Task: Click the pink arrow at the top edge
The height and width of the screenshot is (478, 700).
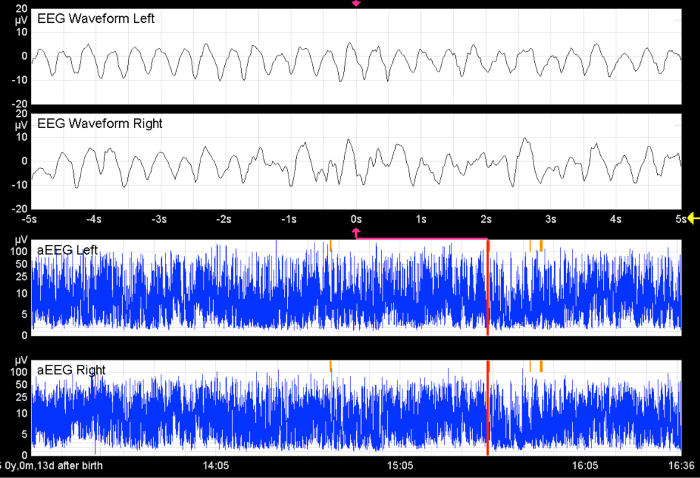Action: [x=356, y=3]
